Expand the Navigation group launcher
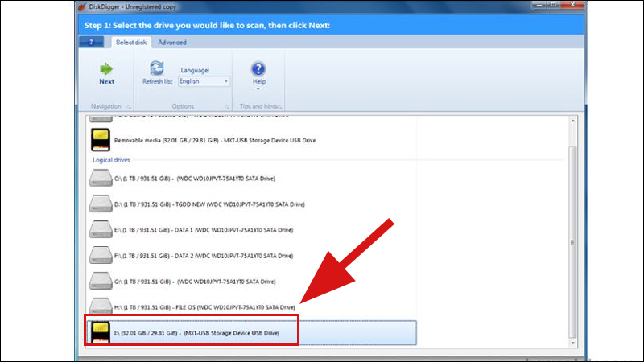Viewport: 644px width, 362px height. click(129, 107)
